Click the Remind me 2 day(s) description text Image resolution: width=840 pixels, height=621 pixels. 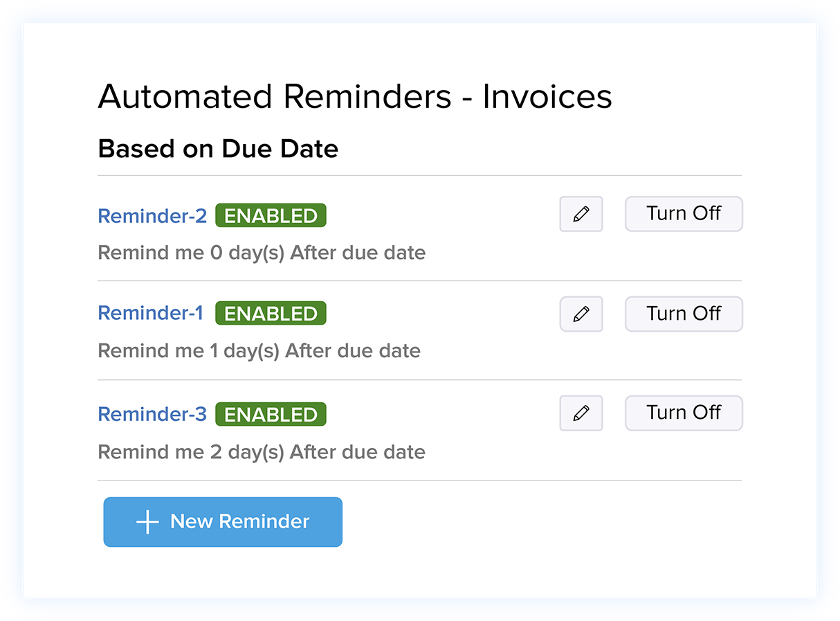click(x=261, y=451)
